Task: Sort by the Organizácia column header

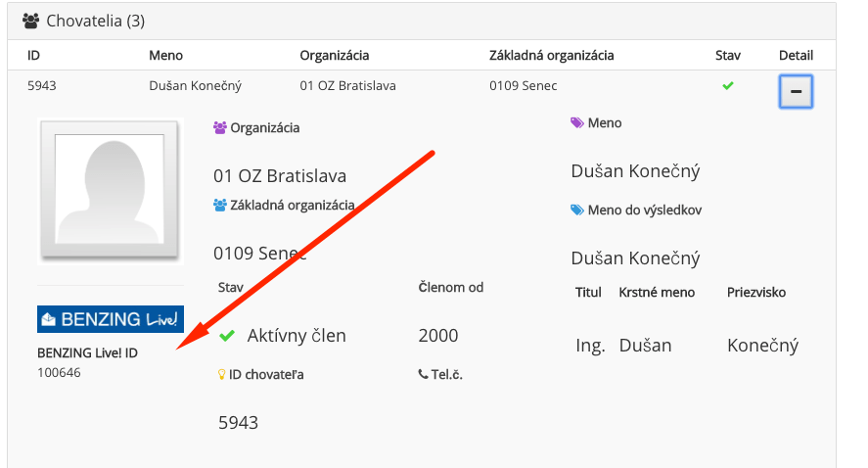Action: tap(335, 56)
